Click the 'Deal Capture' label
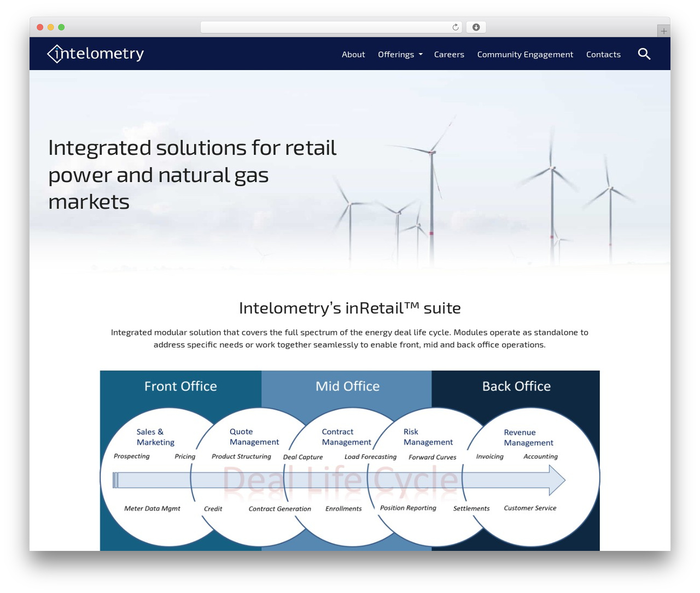Viewport: 700px width, 593px height. [x=303, y=457]
